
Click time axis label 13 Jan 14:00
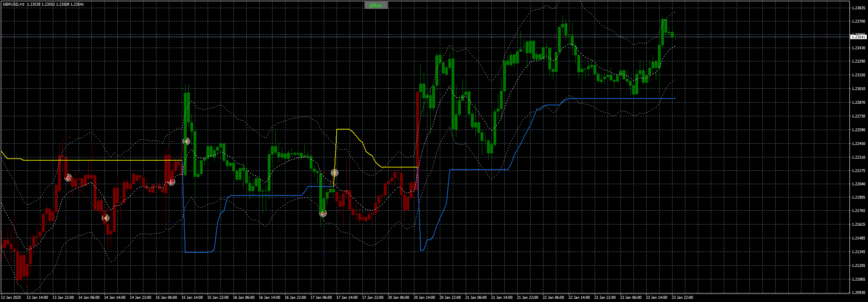point(37,298)
